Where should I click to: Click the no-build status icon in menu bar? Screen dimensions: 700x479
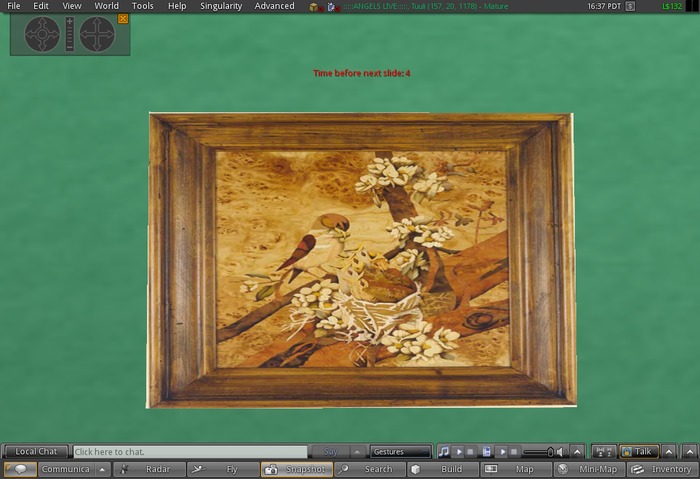pos(316,7)
